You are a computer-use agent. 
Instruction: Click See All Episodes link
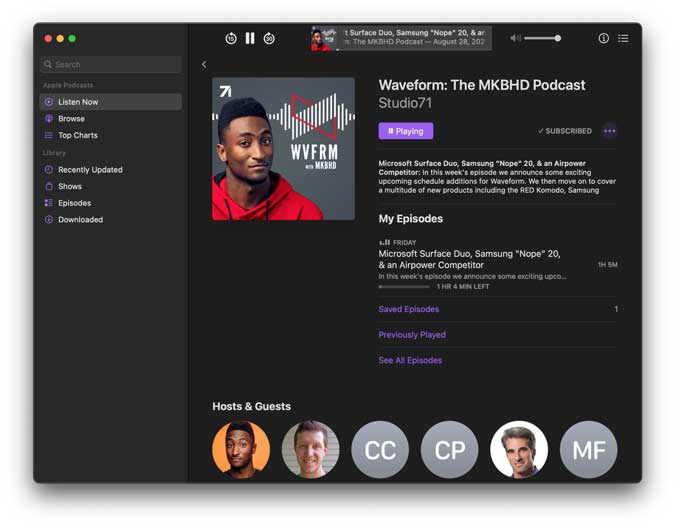(410, 360)
